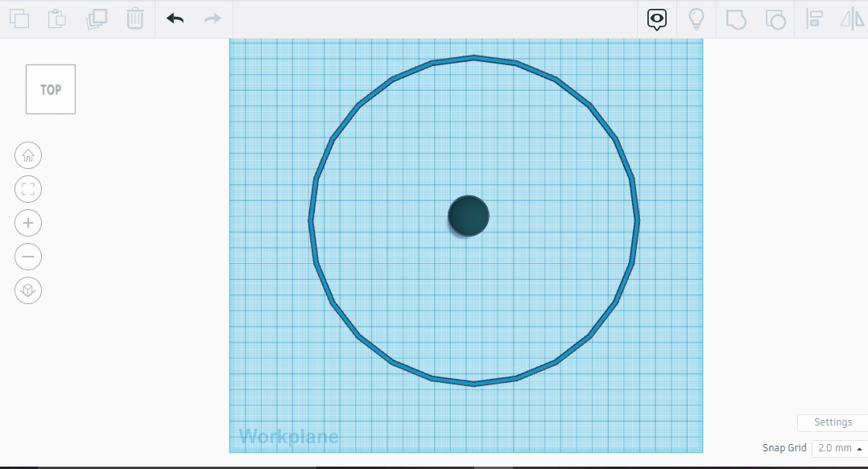Screen dimensions: 868x469
Task: Ungroup the grouped shapes
Action: point(775,19)
